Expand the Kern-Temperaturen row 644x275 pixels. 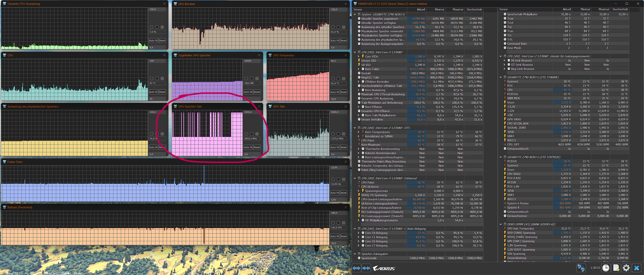(359, 132)
